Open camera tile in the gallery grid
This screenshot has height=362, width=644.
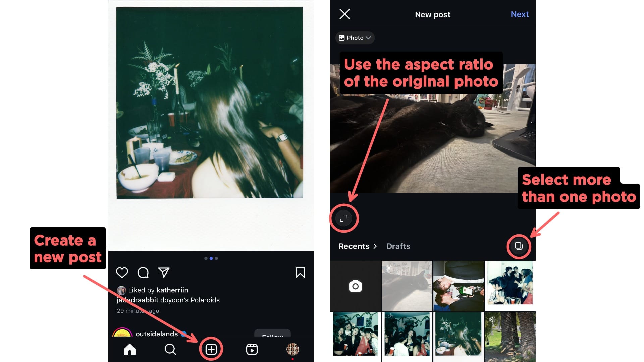coord(355,286)
